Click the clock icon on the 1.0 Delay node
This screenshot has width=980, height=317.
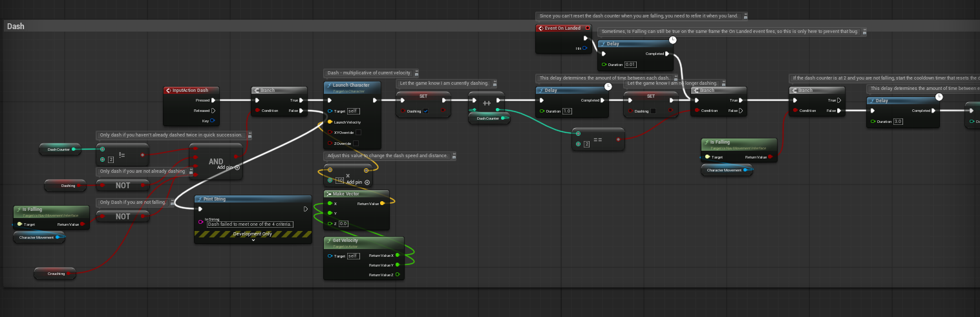pyautogui.click(x=608, y=87)
